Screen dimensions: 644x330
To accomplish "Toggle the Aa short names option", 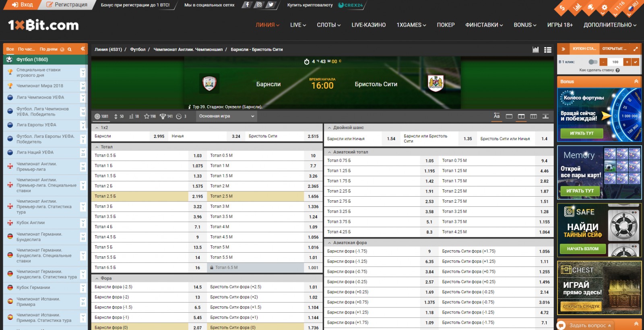I will 497,116.
